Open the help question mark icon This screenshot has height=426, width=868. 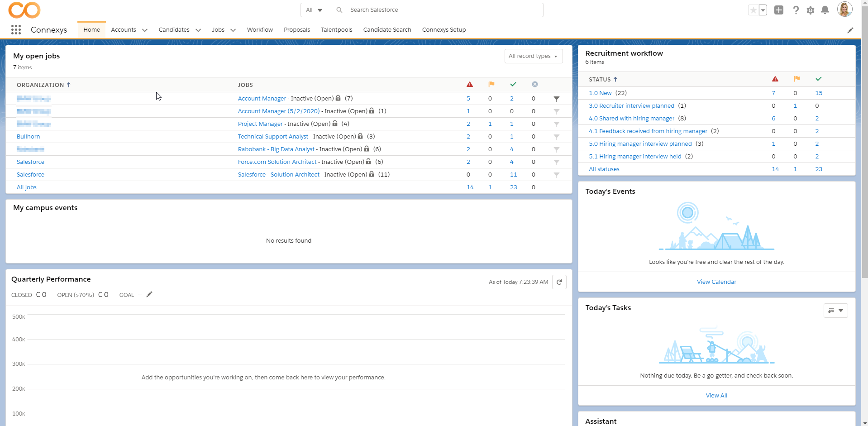796,10
